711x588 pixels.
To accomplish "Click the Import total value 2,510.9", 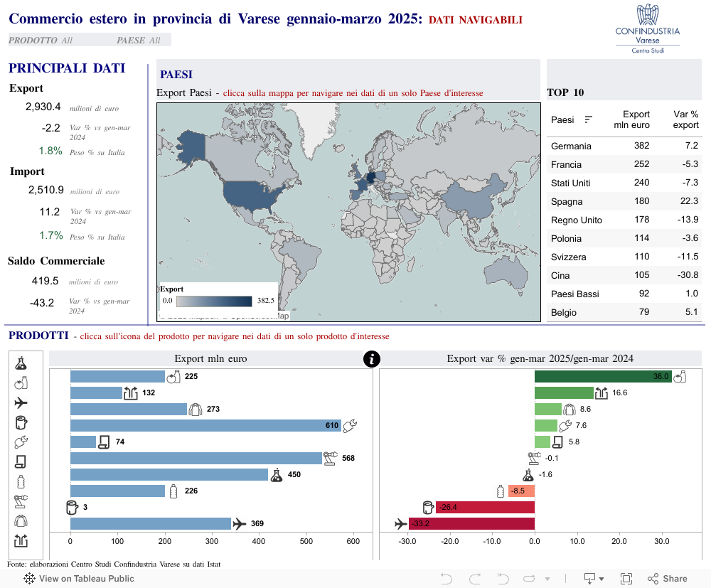I will point(46,190).
